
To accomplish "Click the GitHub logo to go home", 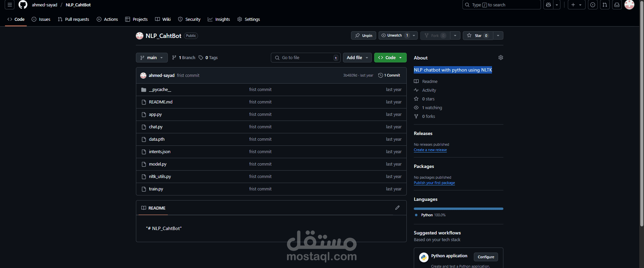I will tap(23, 5).
